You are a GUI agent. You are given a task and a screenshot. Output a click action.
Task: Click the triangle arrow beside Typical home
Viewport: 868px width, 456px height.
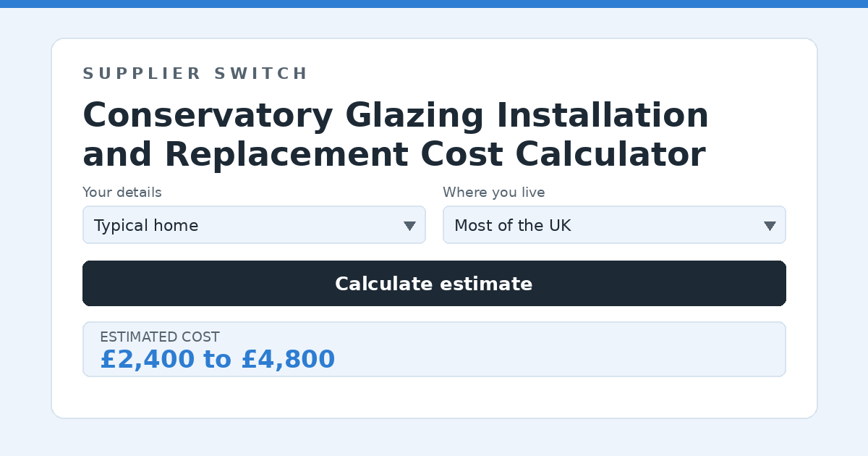(x=409, y=226)
